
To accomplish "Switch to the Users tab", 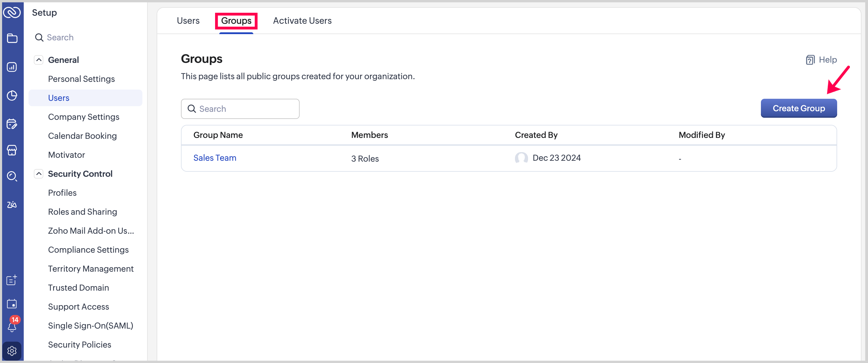I will tap(188, 21).
